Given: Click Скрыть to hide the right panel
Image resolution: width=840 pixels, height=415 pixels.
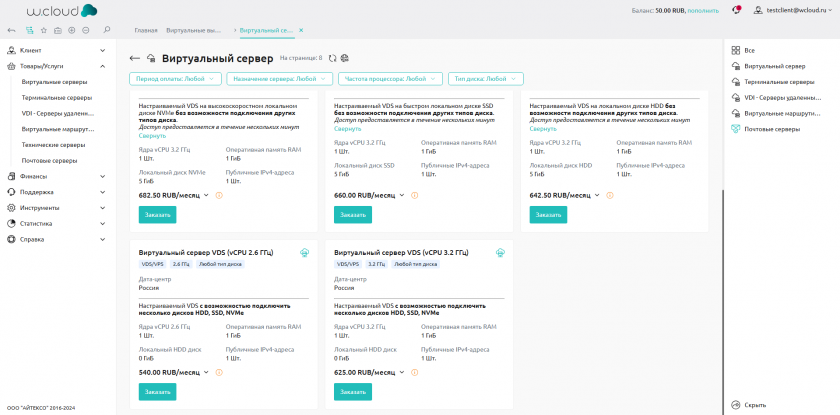Looking at the screenshot, I should pos(755,405).
